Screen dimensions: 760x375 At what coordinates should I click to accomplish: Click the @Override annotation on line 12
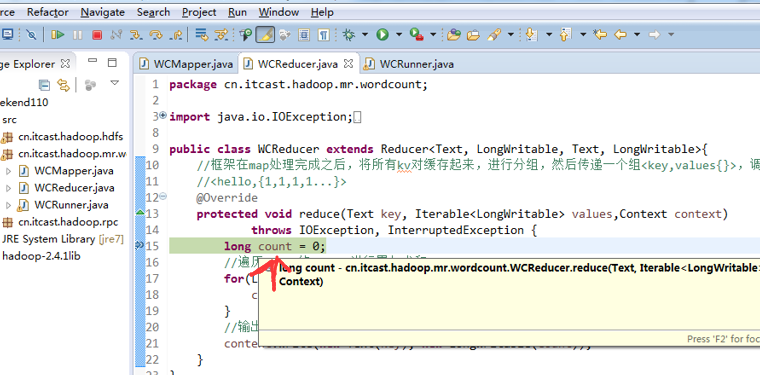[x=227, y=198]
